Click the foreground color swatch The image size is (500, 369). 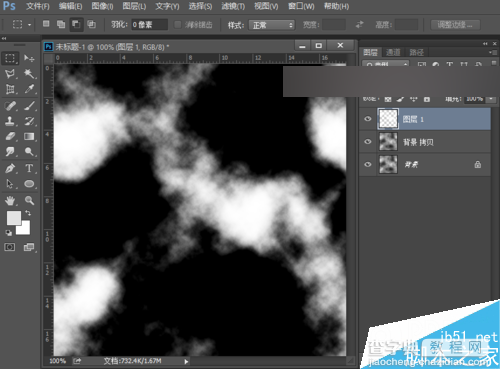[14, 218]
